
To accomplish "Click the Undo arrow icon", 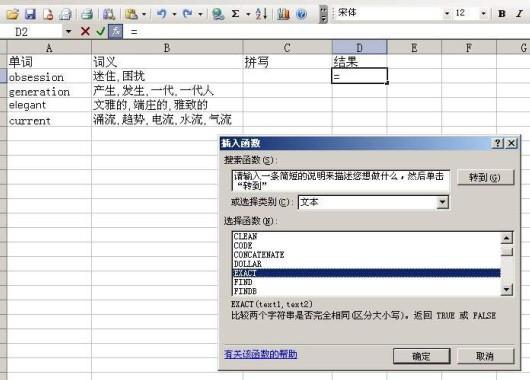I will (162, 14).
